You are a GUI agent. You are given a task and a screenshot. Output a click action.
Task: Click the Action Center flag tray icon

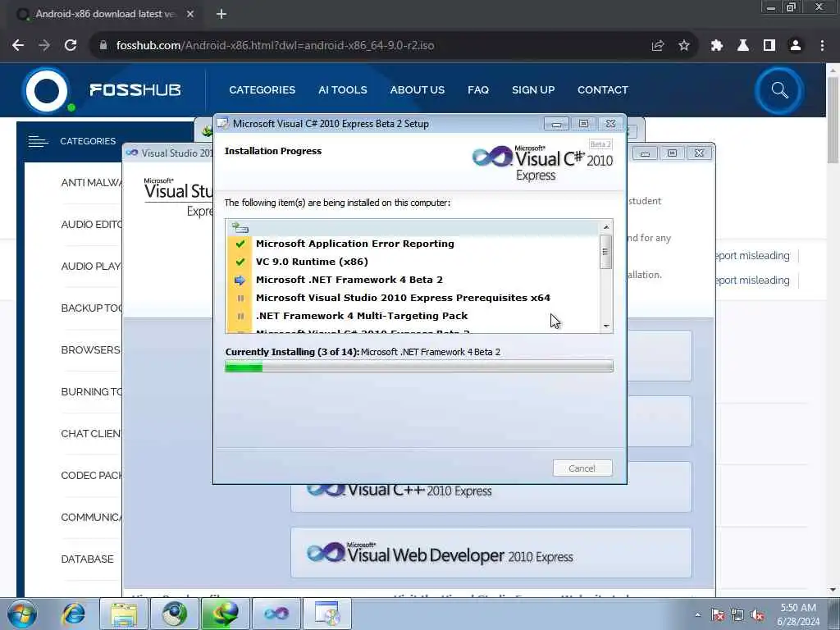717,614
